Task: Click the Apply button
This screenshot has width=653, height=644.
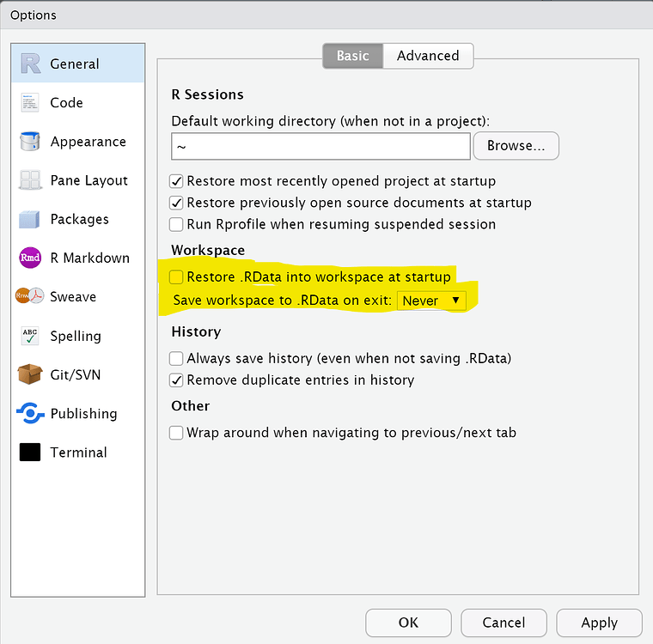Action: tap(599, 623)
